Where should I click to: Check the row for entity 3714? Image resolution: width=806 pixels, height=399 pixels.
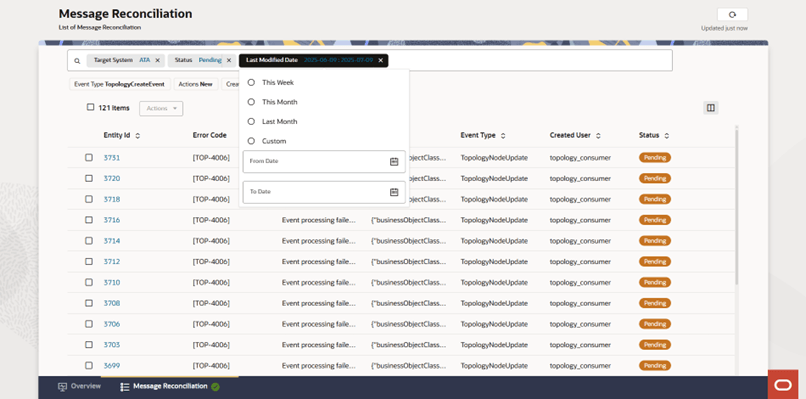89,241
